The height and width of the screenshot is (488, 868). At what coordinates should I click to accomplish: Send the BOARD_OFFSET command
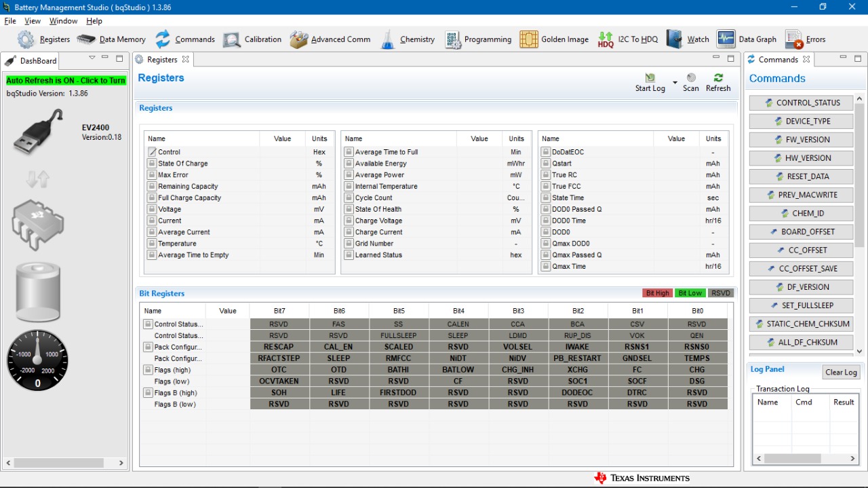(802, 231)
